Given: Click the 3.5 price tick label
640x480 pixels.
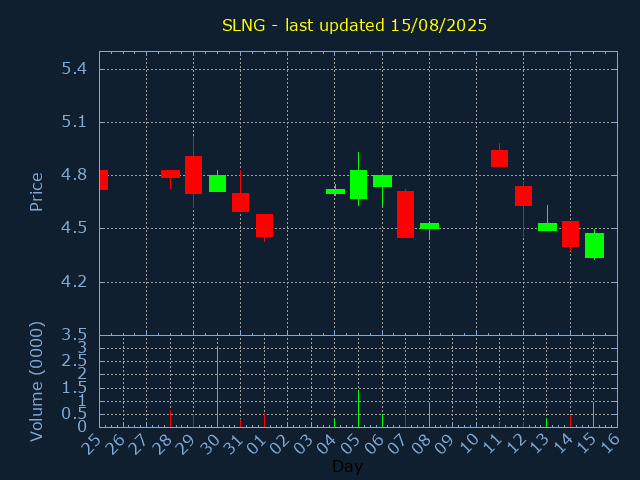Looking at the screenshot, I should point(74,335).
